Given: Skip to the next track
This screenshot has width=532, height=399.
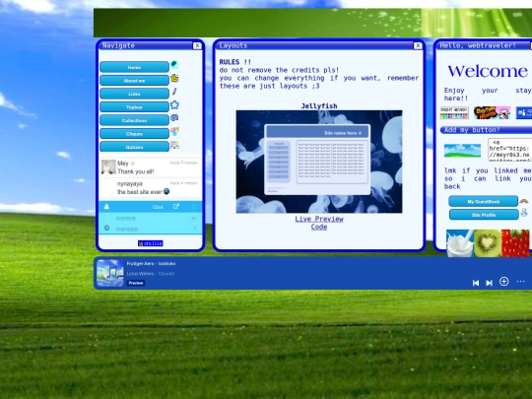Looking at the screenshot, I should coord(489,283).
